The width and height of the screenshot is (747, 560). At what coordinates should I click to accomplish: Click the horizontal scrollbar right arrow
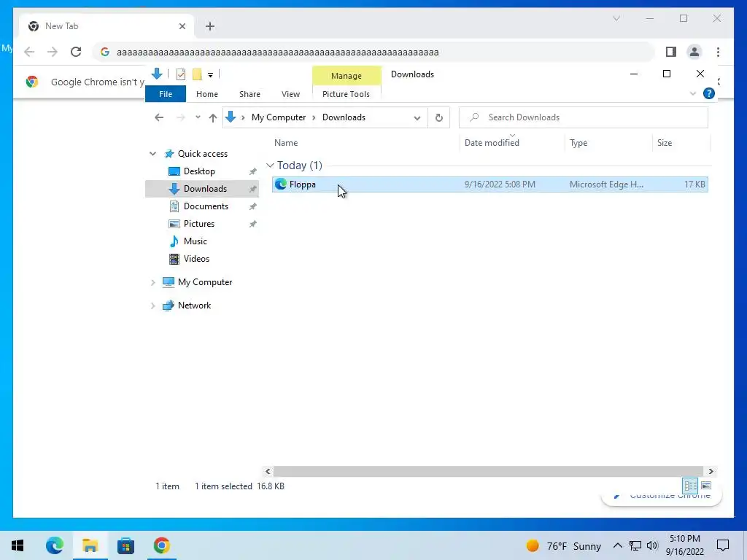coord(711,472)
